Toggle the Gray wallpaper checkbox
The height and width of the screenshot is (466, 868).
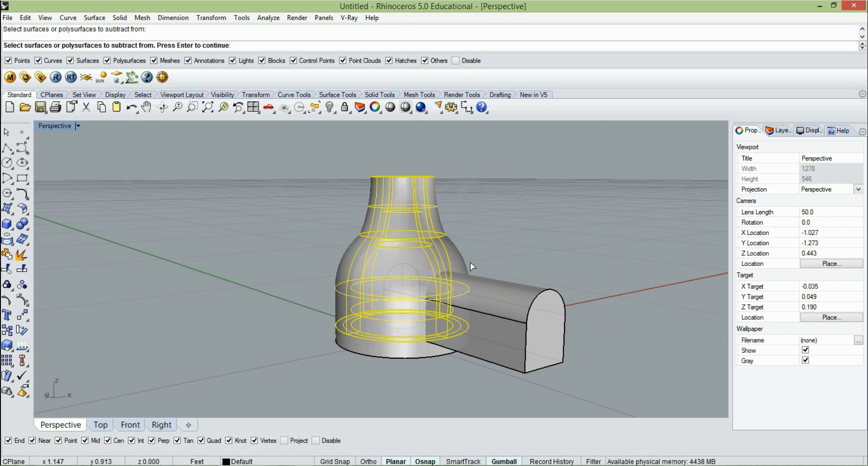pos(805,360)
